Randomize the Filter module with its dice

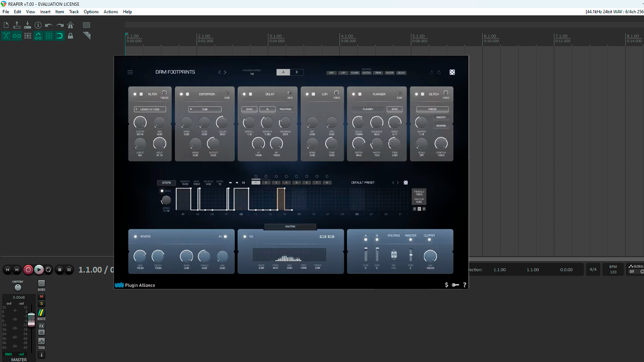140,94
